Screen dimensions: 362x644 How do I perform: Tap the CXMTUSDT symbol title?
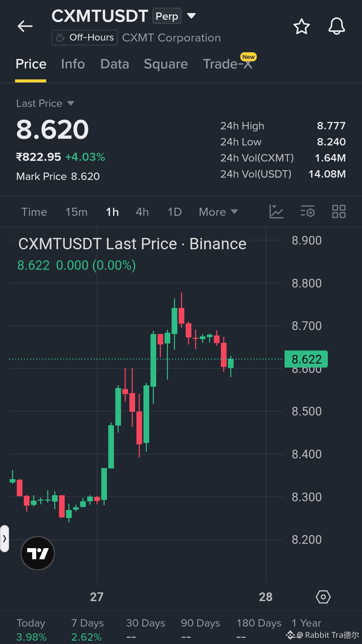click(x=100, y=16)
